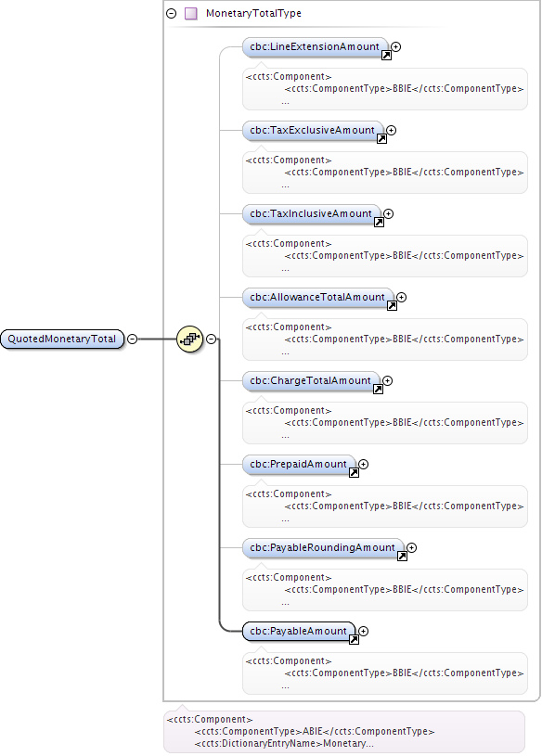Expand cbc:PayableRoundingAmount with plus button
This screenshot has width=542, height=756.
(x=411, y=547)
